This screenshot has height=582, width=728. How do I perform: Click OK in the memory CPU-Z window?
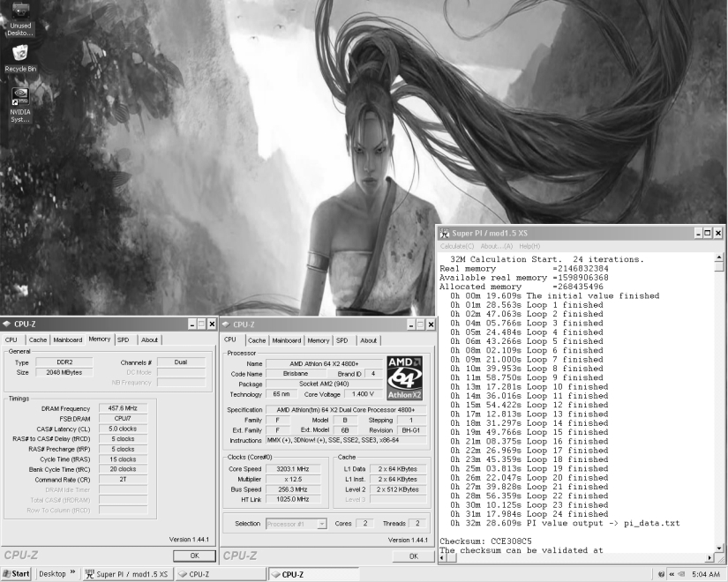click(194, 556)
